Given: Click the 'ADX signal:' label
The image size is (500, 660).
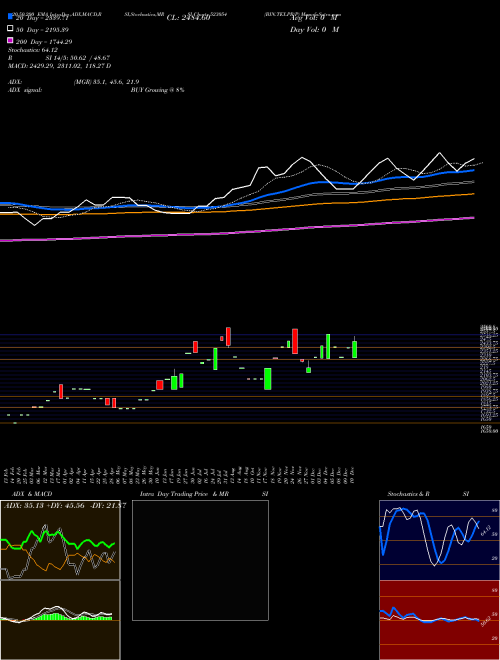Looking at the screenshot, I should [x=25, y=90].
